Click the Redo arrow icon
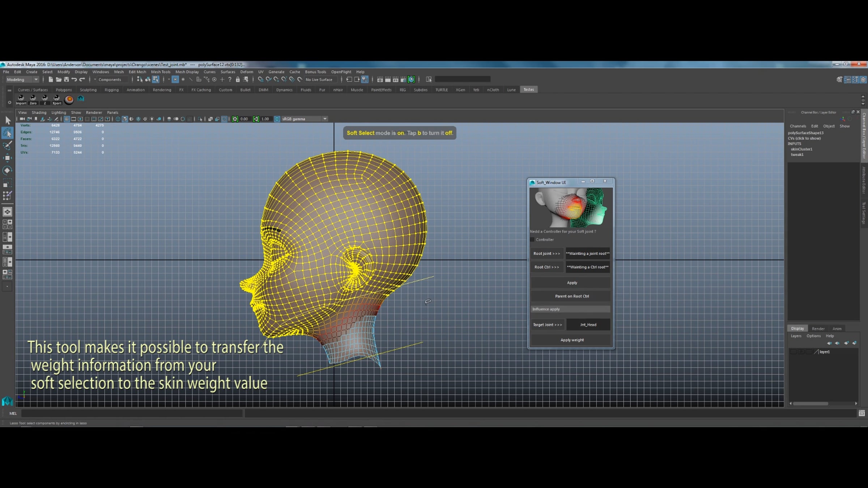Image resolution: width=868 pixels, height=488 pixels. coord(82,80)
